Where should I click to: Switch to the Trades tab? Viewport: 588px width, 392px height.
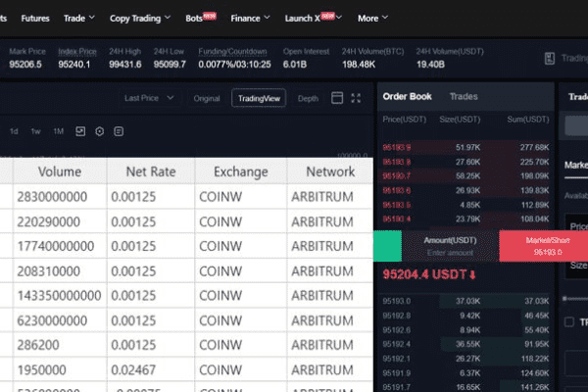pyautogui.click(x=464, y=96)
